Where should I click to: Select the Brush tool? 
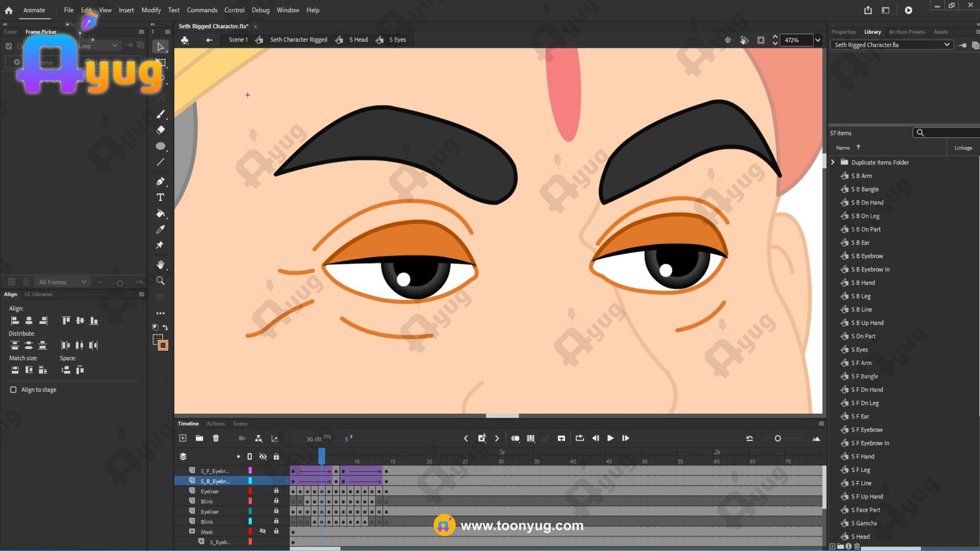click(160, 114)
